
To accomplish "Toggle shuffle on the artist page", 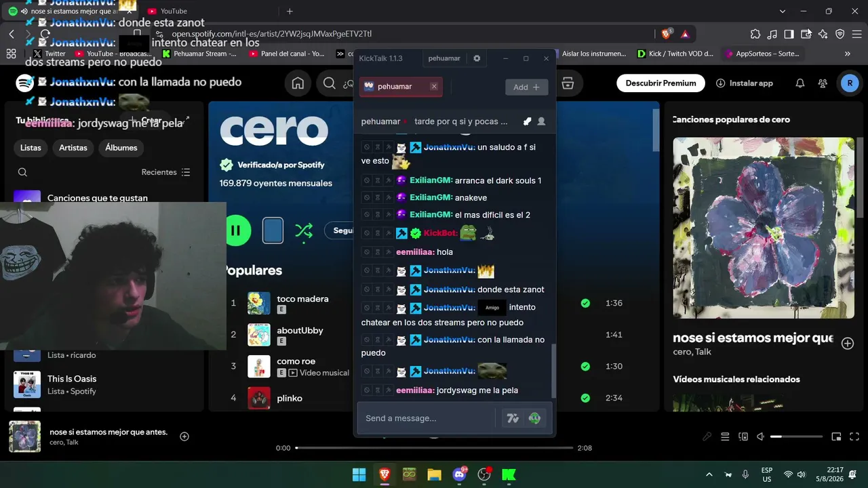I will tap(303, 231).
